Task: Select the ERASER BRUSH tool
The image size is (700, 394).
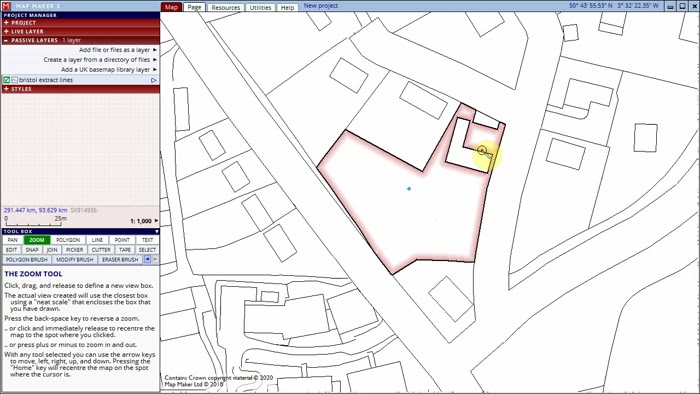Action: click(120, 260)
